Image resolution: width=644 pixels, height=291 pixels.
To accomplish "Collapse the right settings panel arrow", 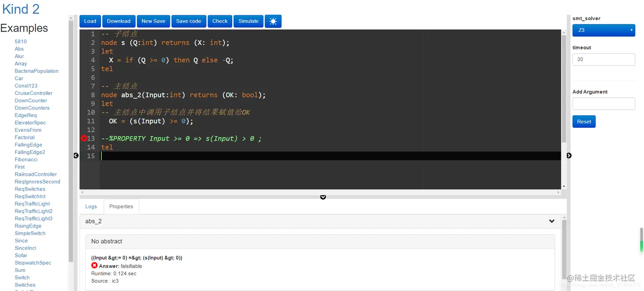I will (x=569, y=156).
